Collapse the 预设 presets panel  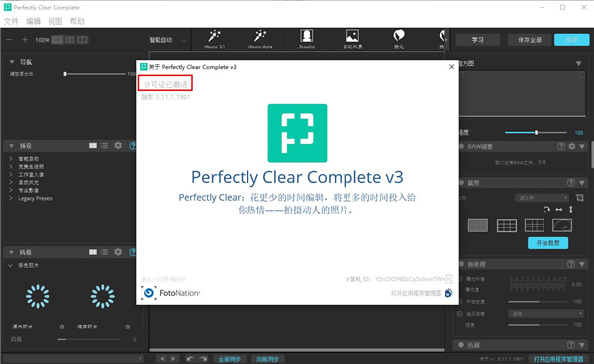coord(12,146)
